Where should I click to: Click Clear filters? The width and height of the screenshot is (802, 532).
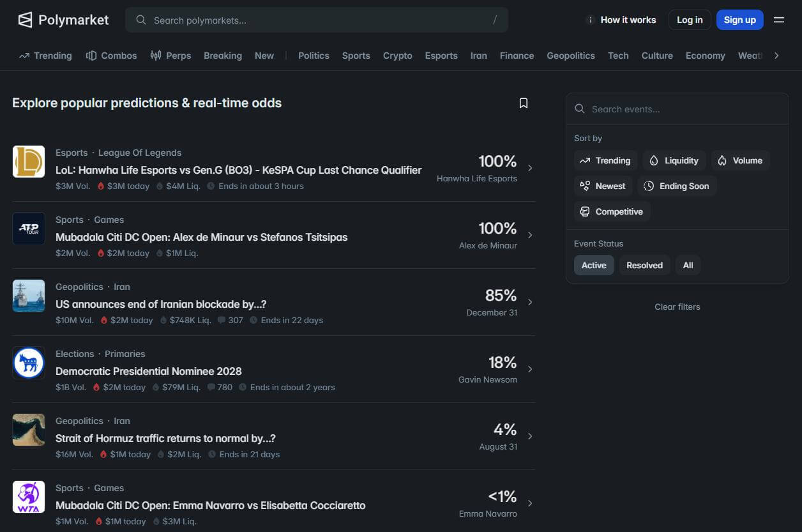[x=677, y=307]
